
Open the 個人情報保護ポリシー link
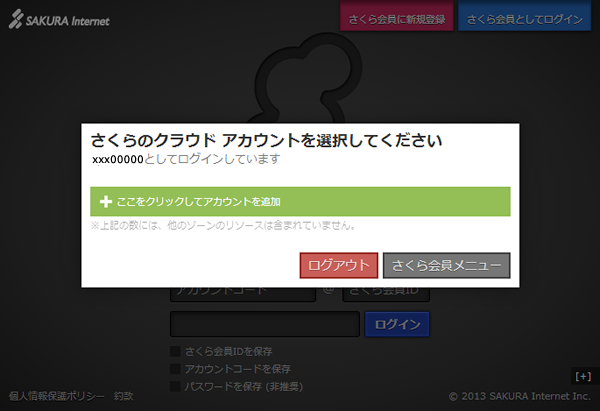click(x=56, y=397)
